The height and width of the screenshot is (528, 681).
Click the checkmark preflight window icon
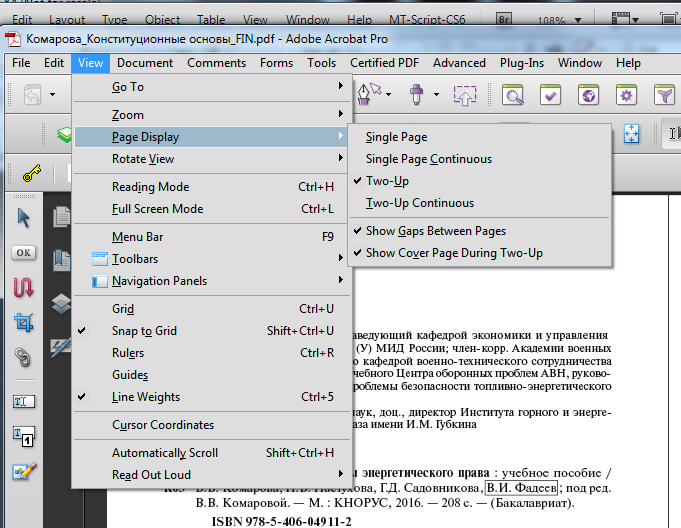[x=550, y=95]
